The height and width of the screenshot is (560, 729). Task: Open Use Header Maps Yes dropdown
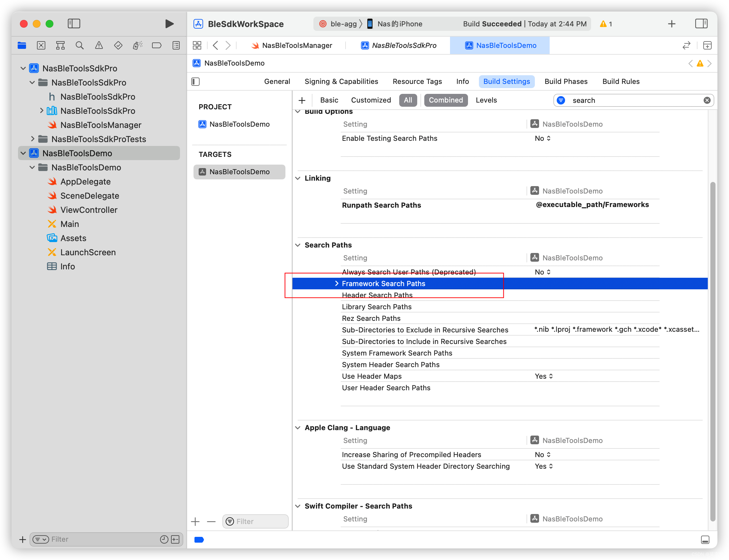coord(544,376)
